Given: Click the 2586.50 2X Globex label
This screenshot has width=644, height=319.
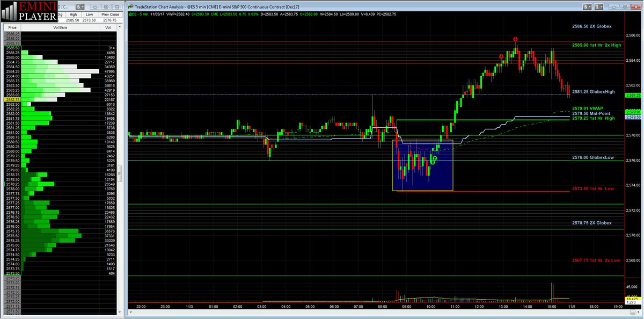Looking at the screenshot, I should pyautogui.click(x=592, y=26).
